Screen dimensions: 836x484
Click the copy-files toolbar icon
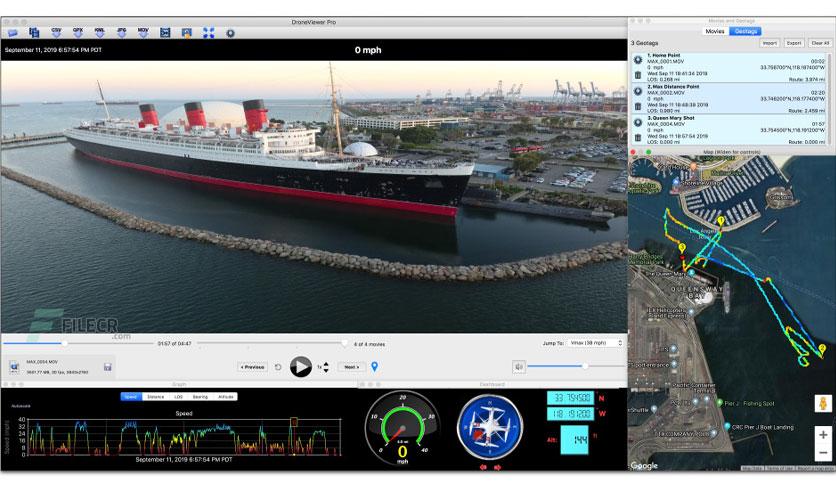[34, 33]
